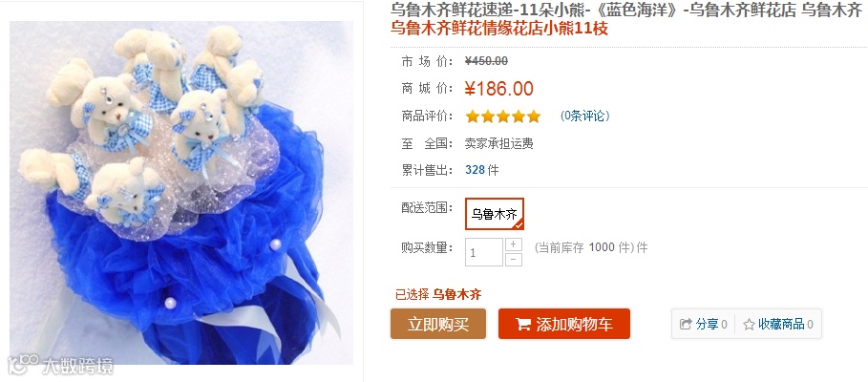Click the fifth gold rating star

(x=534, y=117)
